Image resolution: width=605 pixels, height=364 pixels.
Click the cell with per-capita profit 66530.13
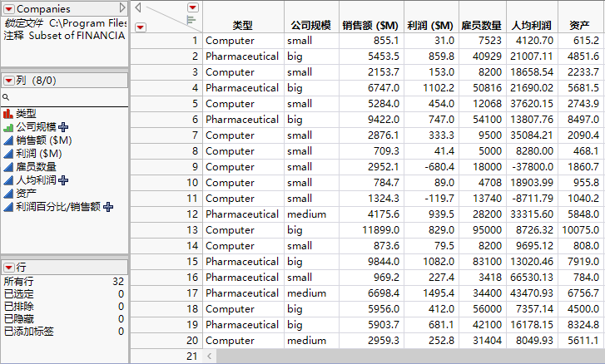pyautogui.click(x=532, y=278)
